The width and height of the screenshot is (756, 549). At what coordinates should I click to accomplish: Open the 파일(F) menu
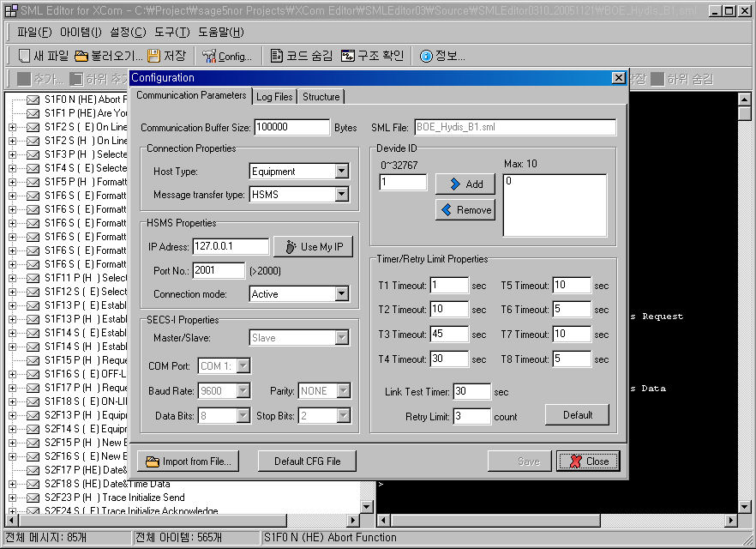[34, 33]
